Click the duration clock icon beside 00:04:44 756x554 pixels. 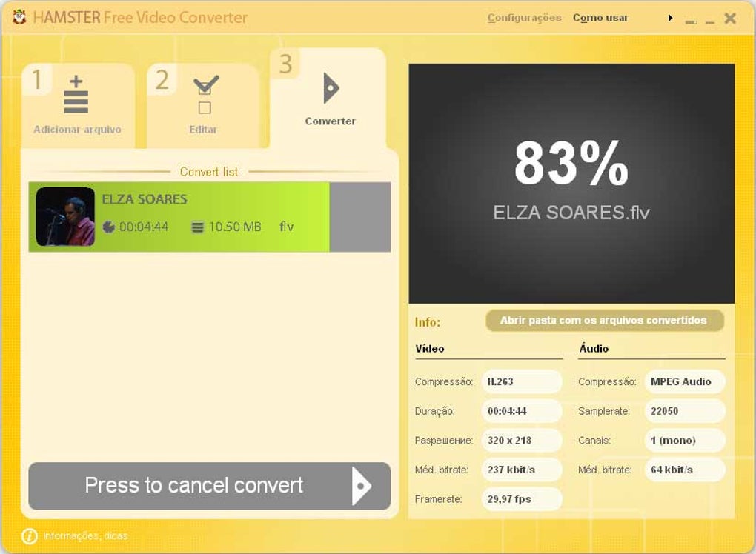tap(109, 227)
